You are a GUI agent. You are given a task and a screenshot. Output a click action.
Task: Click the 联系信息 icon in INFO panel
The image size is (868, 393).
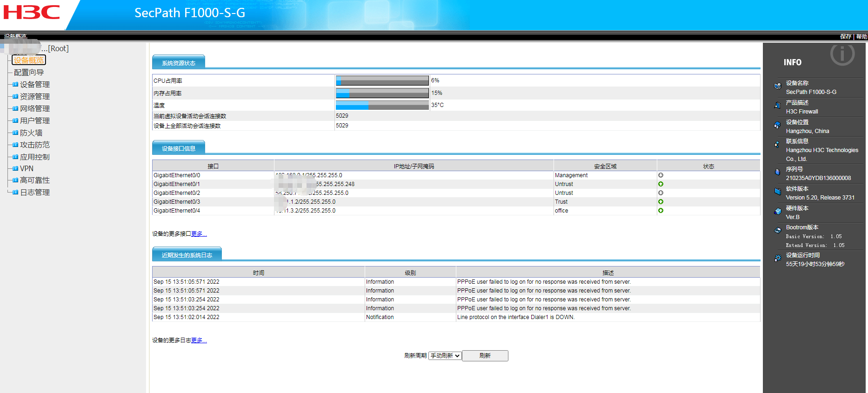777,144
